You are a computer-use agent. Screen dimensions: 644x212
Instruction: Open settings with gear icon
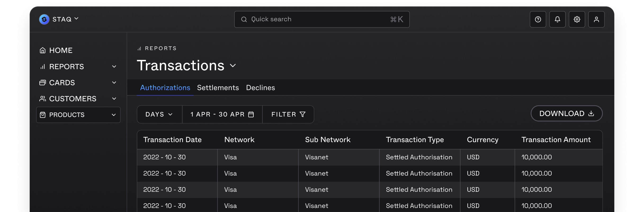pos(577,19)
